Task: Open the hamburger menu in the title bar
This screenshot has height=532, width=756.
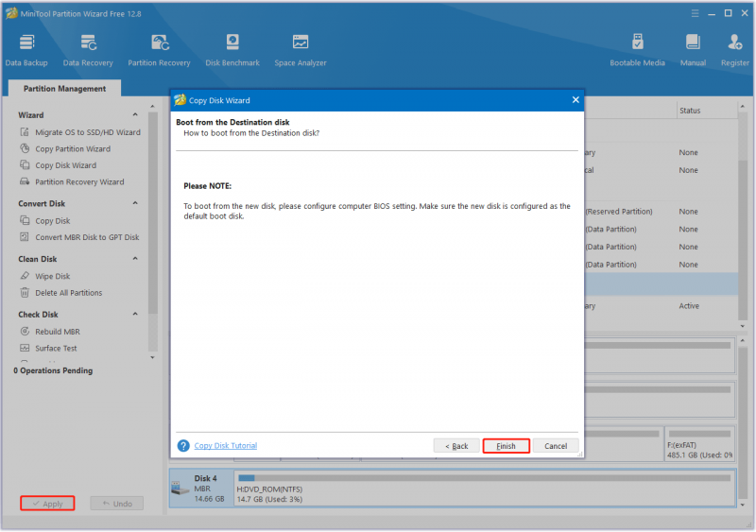Action: pyautogui.click(x=695, y=13)
